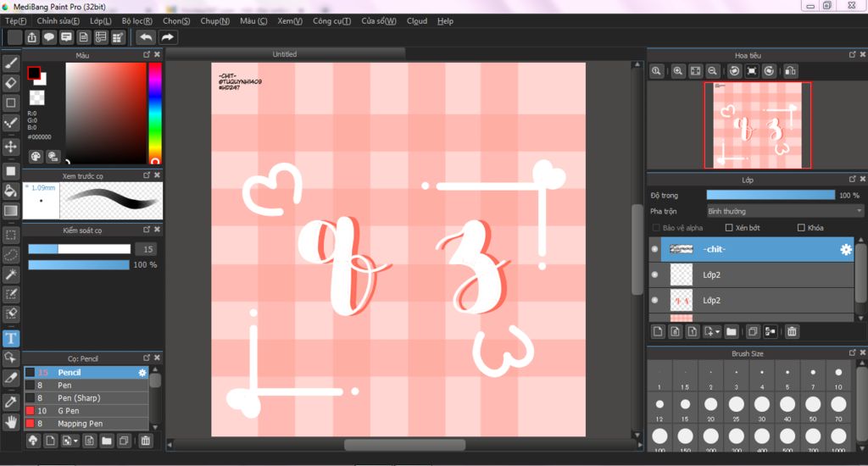The width and height of the screenshot is (868, 466).
Task: Open the Bộ lọc(R) menu
Action: (x=136, y=21)
